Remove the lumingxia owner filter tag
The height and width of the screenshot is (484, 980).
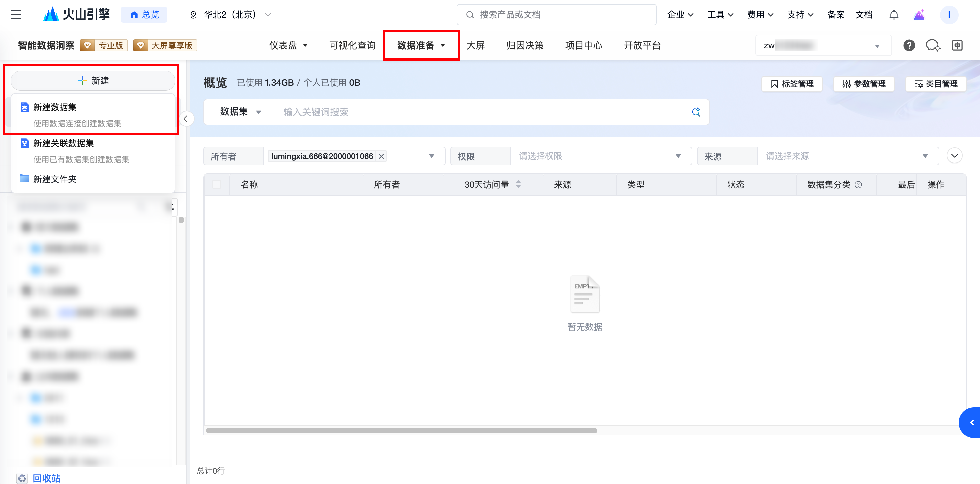[x=381, y=156]
